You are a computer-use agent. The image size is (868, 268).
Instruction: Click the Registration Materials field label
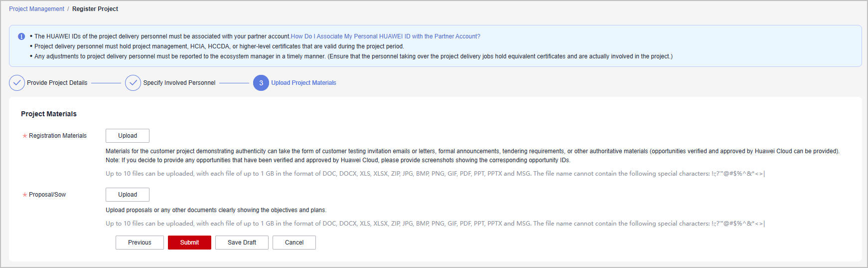click(58, 136)
